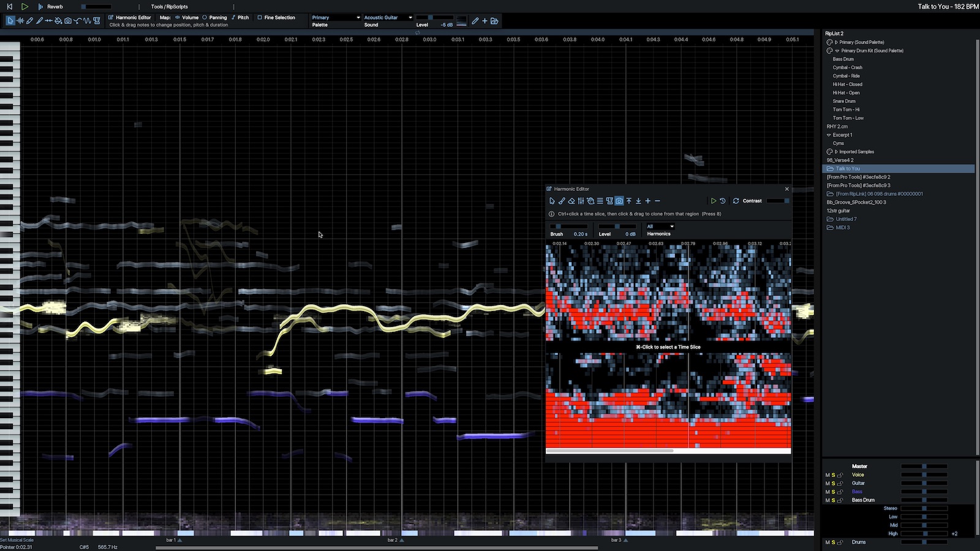Select the Eraser tool in the Harmonic Editor
980x551 pixels.
tap(570, 201)
